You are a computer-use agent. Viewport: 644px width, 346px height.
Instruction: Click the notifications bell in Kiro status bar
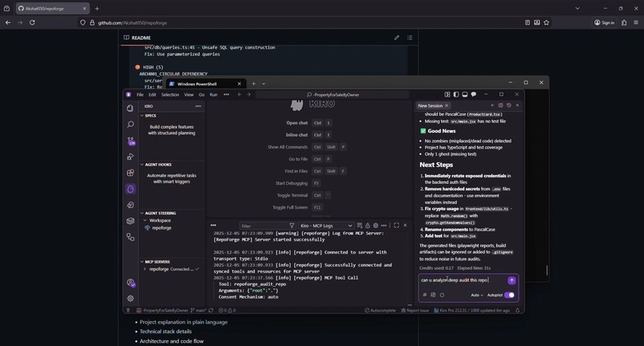coord(518,310)
